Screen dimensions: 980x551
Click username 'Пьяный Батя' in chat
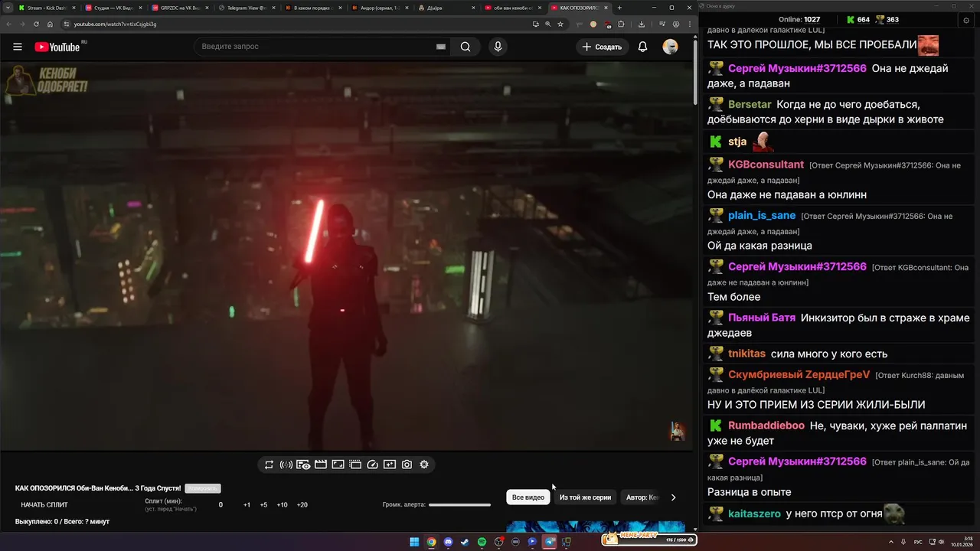pyautogui.click(x=762, y=318)
